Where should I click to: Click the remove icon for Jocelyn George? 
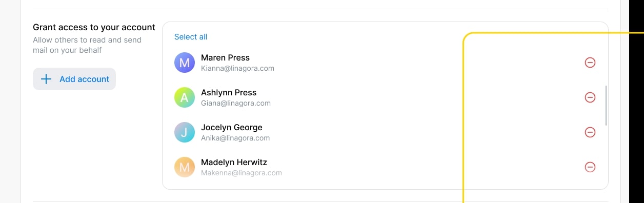(x=590, y=132)
